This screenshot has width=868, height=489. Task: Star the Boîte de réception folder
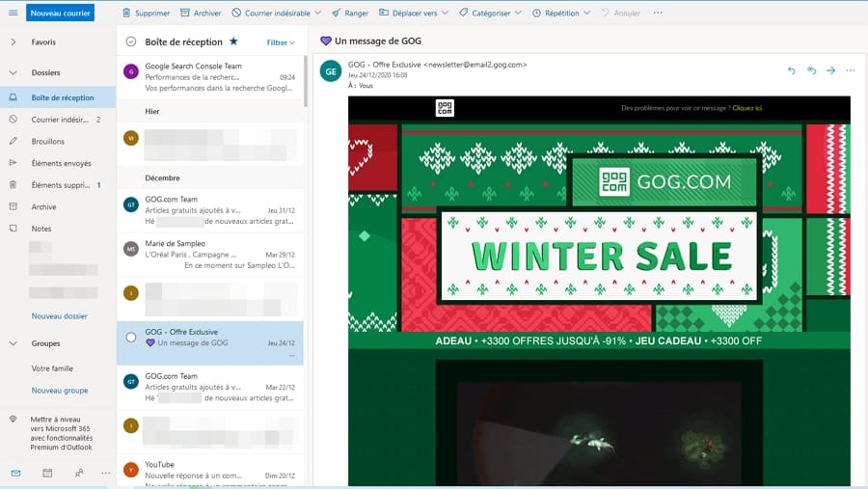coord(232,42)
